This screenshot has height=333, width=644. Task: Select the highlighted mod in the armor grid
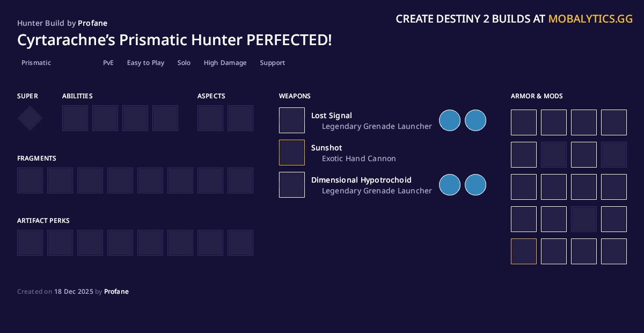pos(523,251)
